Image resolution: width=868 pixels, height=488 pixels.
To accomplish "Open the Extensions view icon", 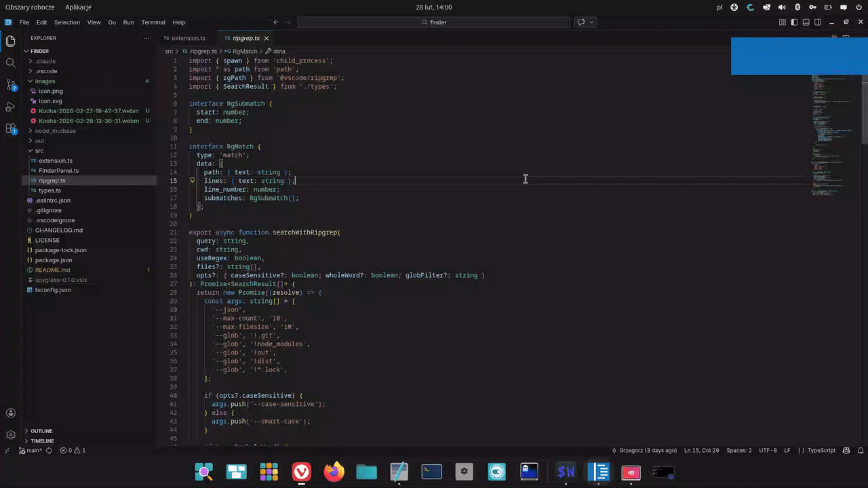I will [x=10, y=128].
